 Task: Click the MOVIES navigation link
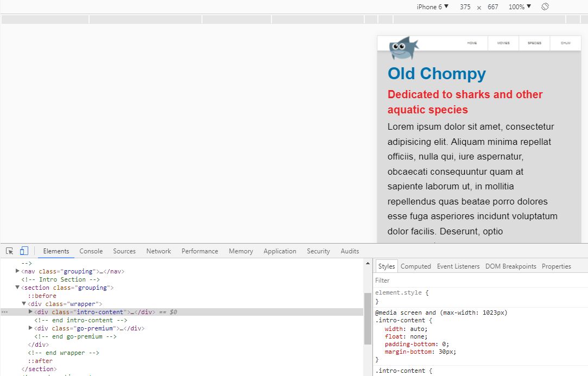[503, 43]
